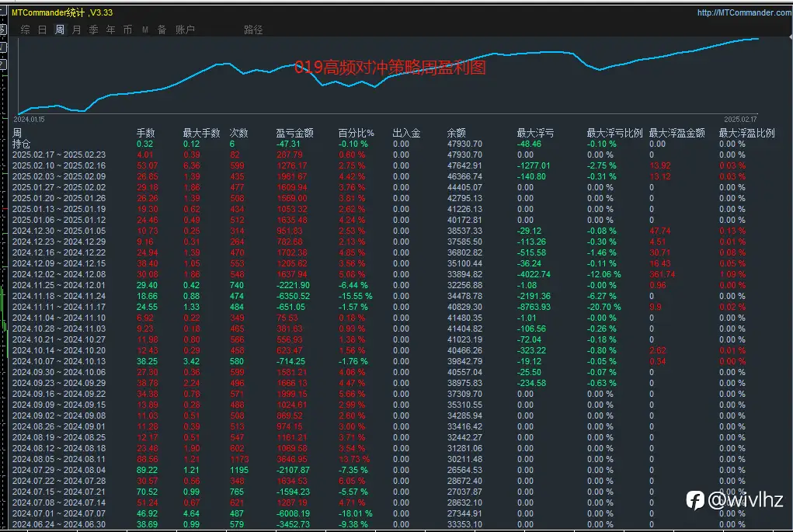This screenshot has height=532, width=793.
Task: Select week 2024.12.02 ~ 2024.12.08
Action: pos(59,275)
